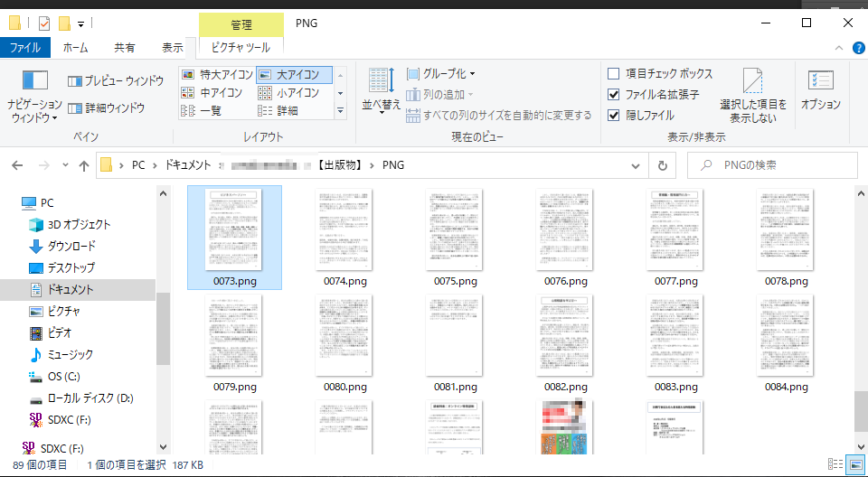Toggle the Preview Pane (プレビューウィンドウ) button
Screen dimensions: 868x477
116,81
